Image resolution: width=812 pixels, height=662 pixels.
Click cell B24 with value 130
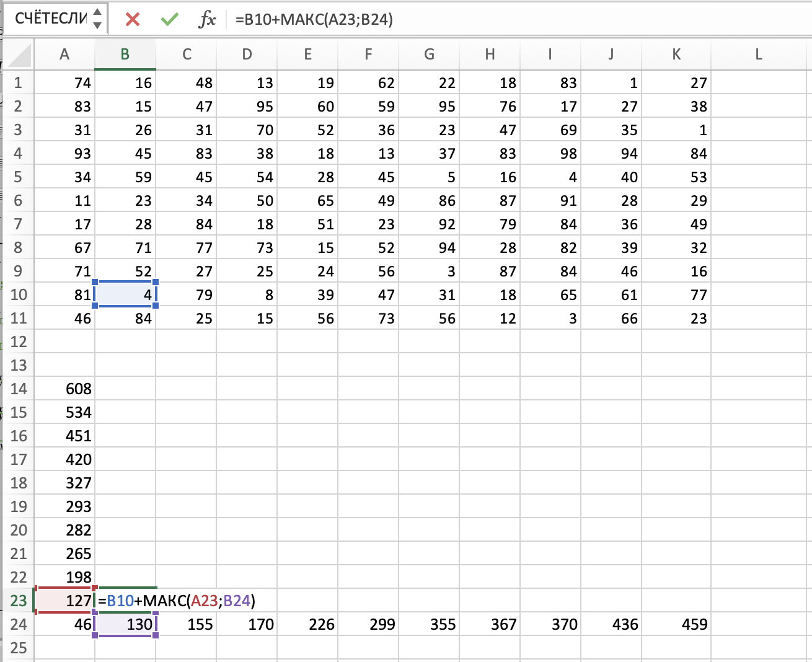pyautogui.click(x=125, y=624)
